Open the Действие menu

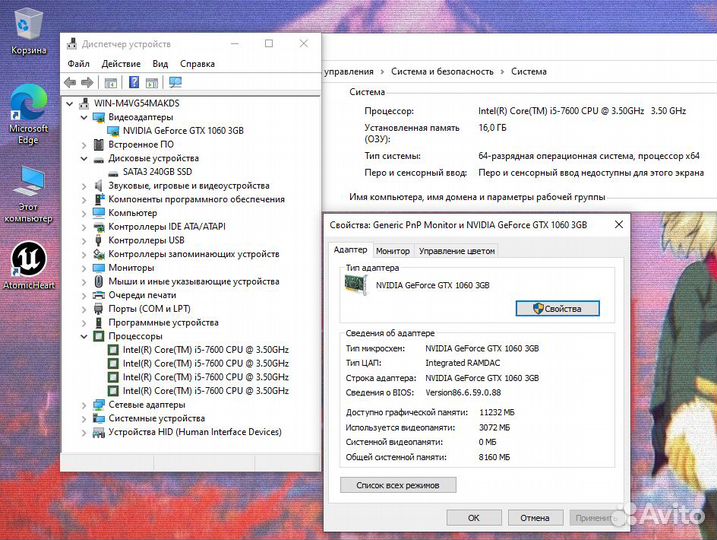click(x=121, y=64)
